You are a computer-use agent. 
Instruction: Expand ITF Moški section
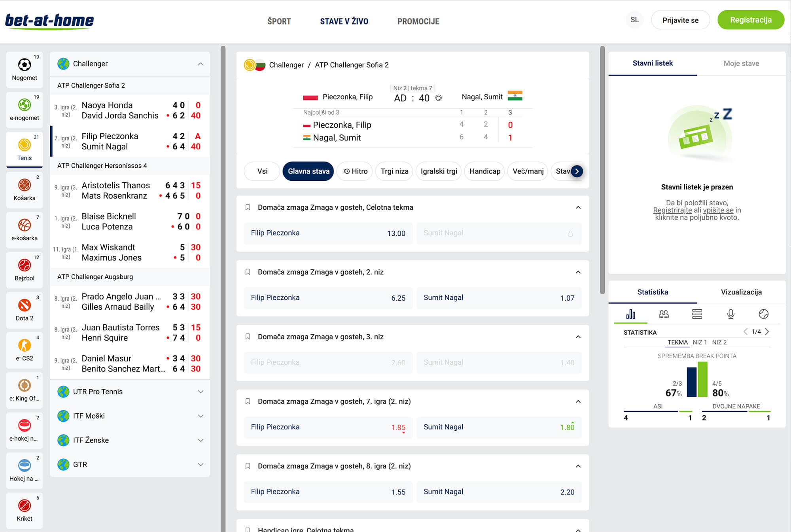click(201, 416)
